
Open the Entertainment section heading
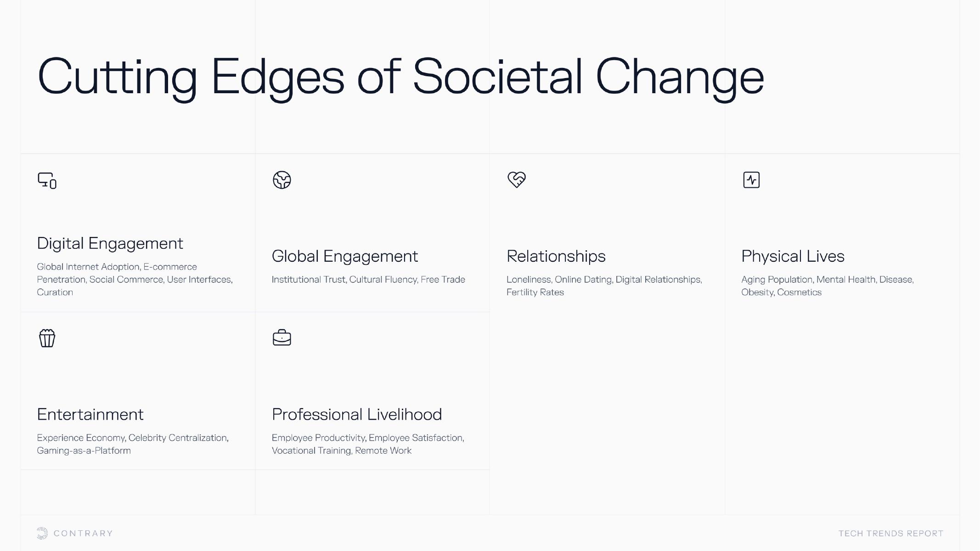tap(90, 415)
